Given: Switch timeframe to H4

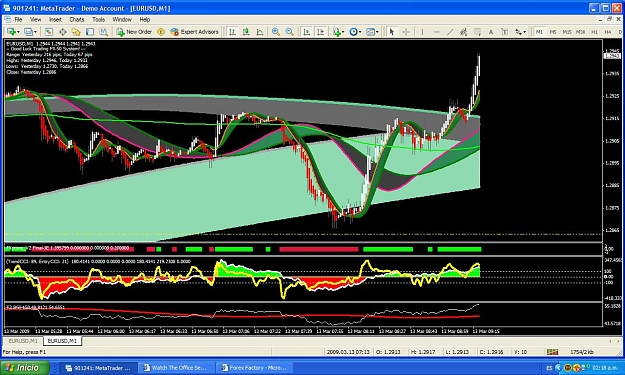Looking at the screenshot, I should 608,32.
